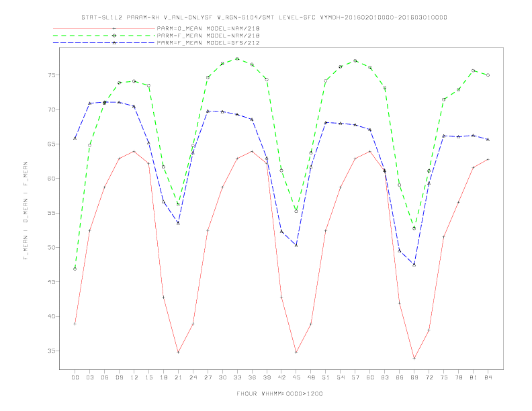Click x-axis tick label 81
Image resolution: width=532 pixels, height=411 pixels.
coord(474,377)
